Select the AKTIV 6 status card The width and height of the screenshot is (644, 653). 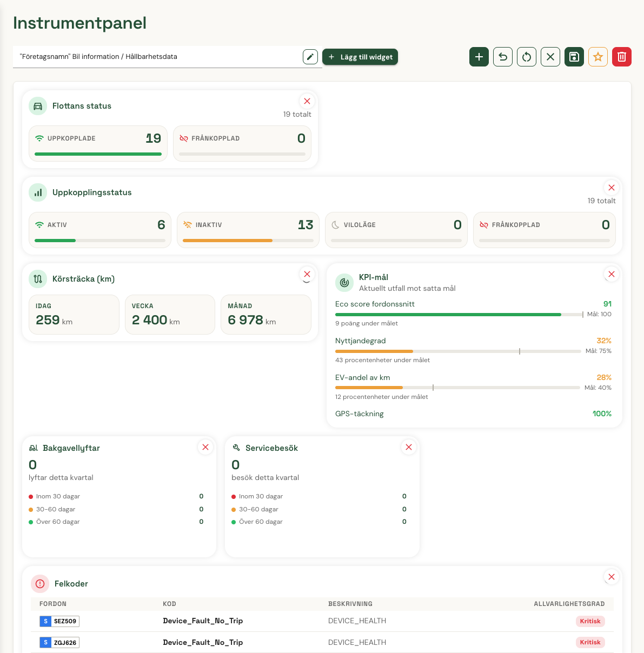[x=100, y=230]
